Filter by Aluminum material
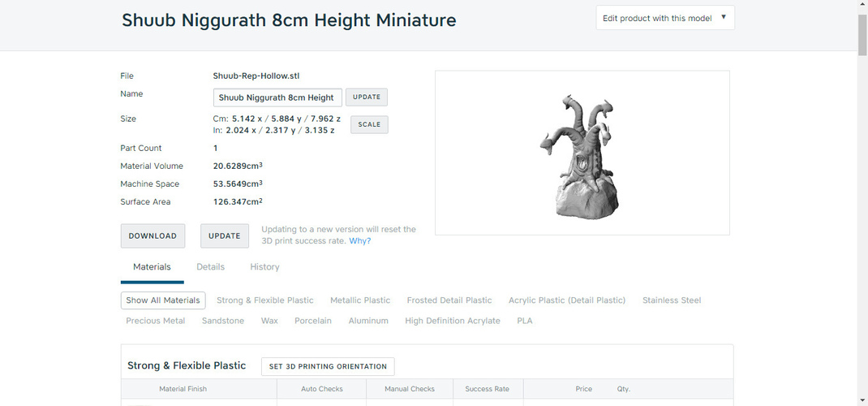The image size is (868, 406). 368,321
